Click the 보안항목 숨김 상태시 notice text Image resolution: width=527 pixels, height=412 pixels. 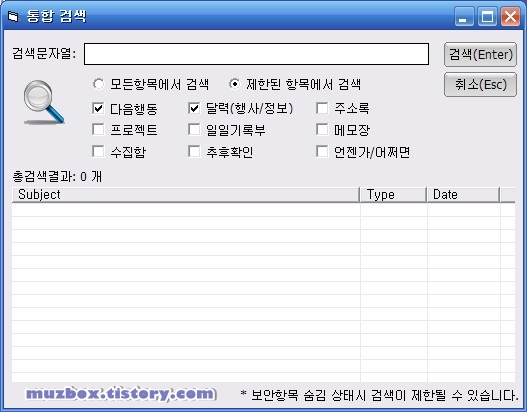(x=379, y=395)
